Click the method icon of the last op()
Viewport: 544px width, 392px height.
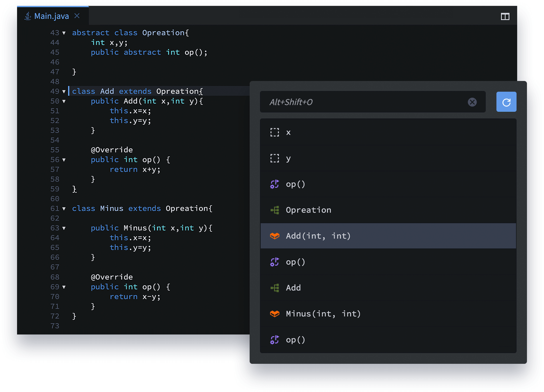click(x=275, y=340)
